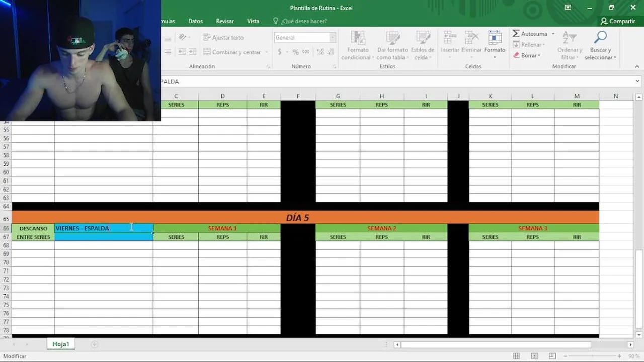Screen dimensions: 644x362
Task: Apply thousands separator style
Action: coord(305,52)
